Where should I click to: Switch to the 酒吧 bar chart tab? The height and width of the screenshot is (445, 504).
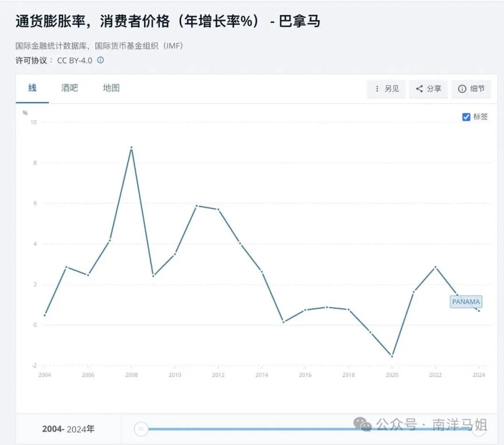(70, 88)
